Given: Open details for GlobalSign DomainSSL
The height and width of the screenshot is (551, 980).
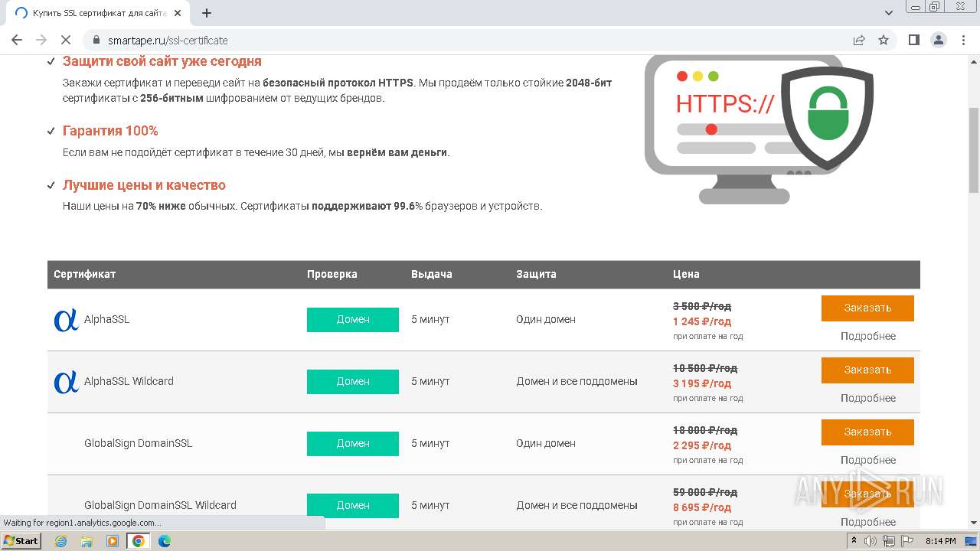Looking at the screenshot, I should point(867,460).
